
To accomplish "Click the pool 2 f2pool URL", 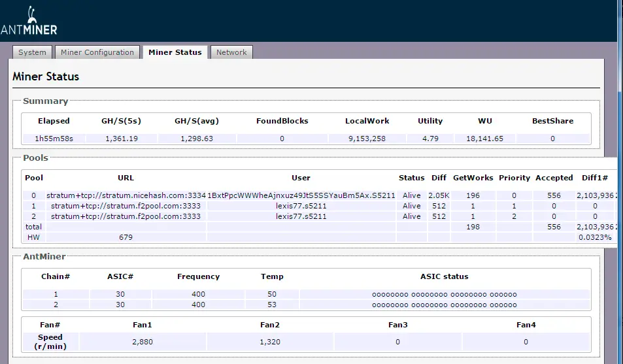I will pos(126,216).
